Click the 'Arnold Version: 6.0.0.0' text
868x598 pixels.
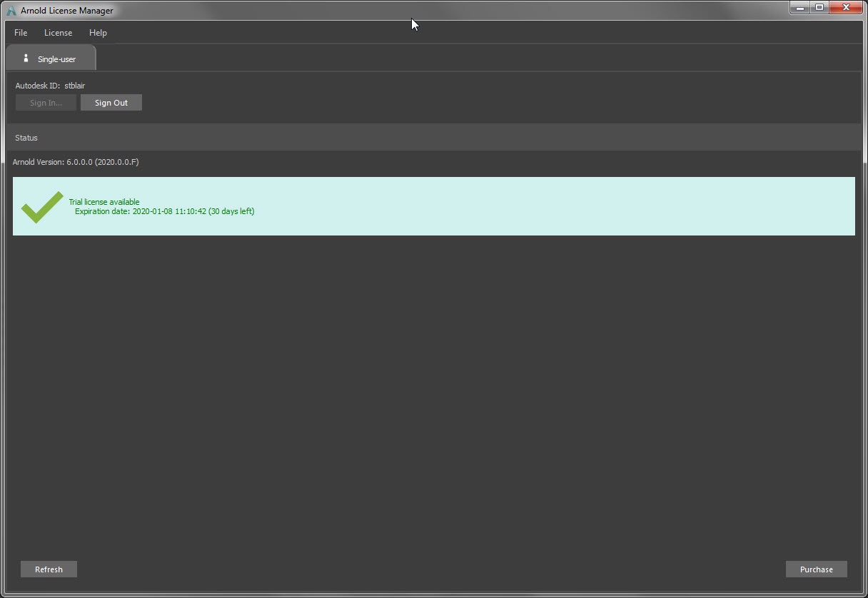pos(76,162)
